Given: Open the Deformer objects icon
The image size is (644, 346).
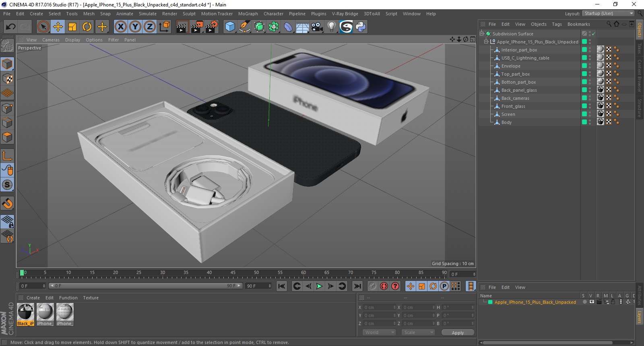Looking at the screenshot, I should click(288, 27).
